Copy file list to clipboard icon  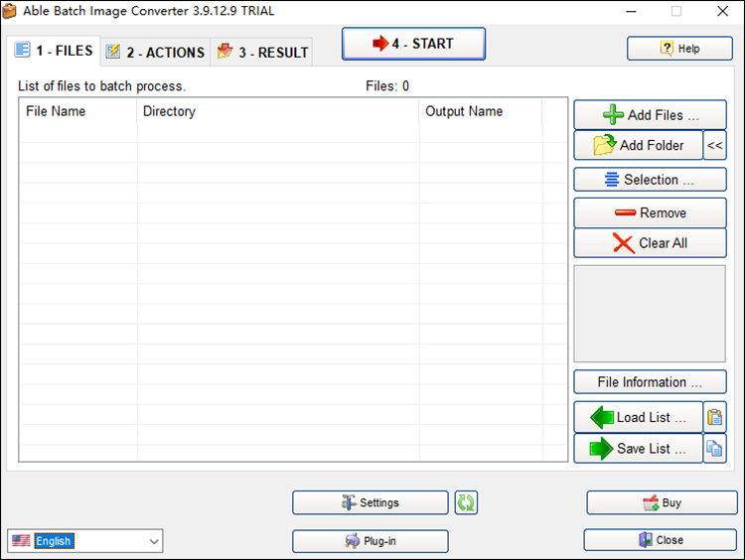[x=714, y=448]
